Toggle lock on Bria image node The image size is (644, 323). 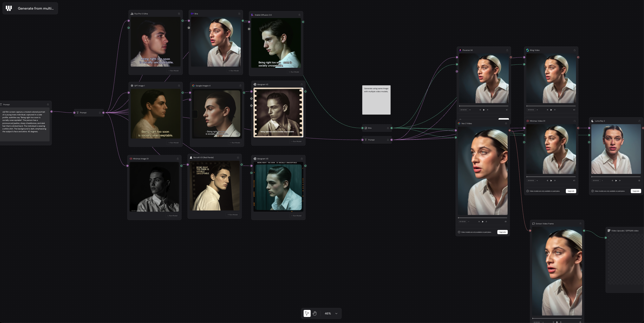pos(239,14)
